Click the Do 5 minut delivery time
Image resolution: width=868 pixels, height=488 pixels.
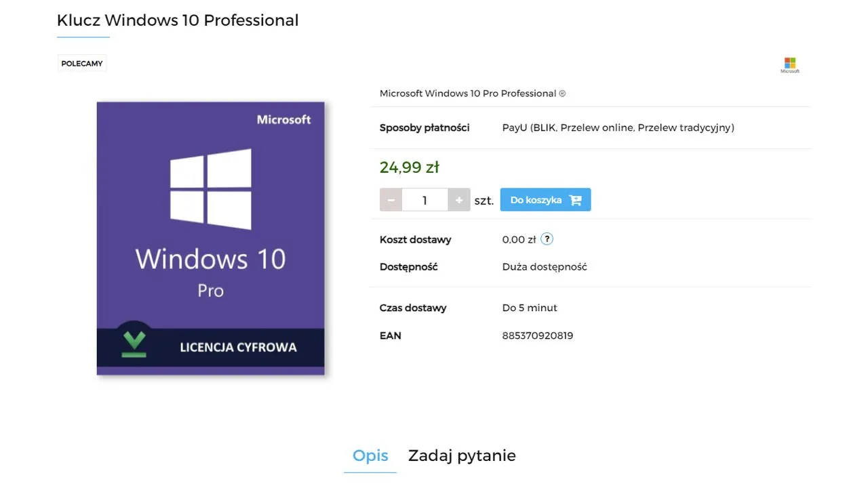(530, 308)
